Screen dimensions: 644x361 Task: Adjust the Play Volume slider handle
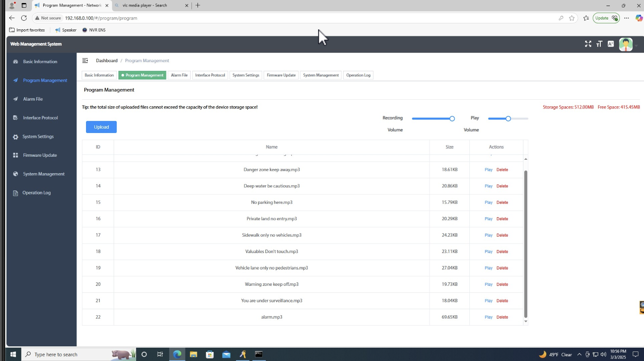(x=508, y=118)
